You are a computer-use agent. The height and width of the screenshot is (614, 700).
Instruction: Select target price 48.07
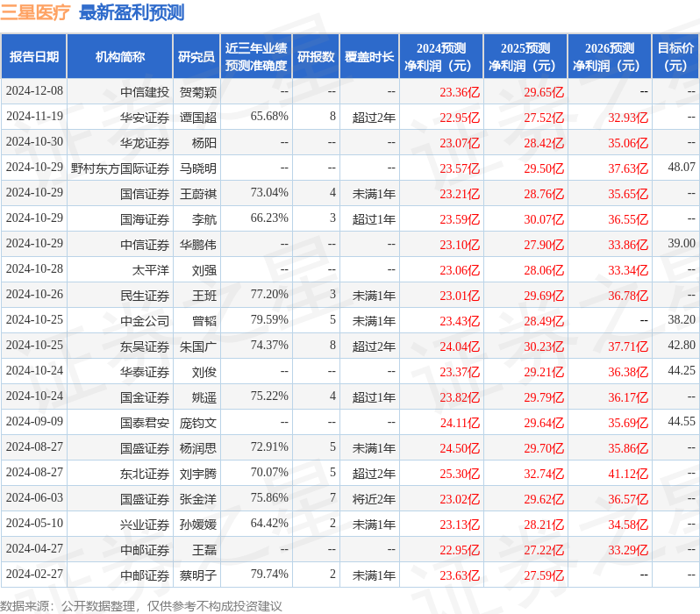pyautogui.click(x=682, y=167)
